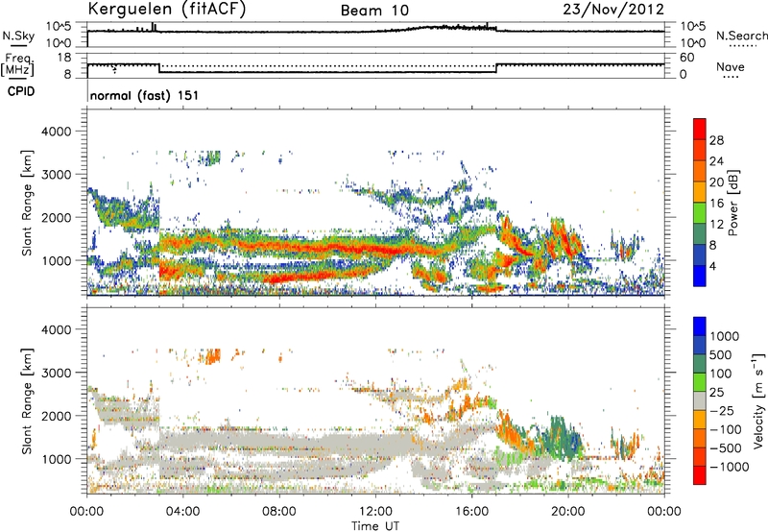Select the -500 velocity colorbar value
This screenshot has height=532, width=768.
coord(725,448)
